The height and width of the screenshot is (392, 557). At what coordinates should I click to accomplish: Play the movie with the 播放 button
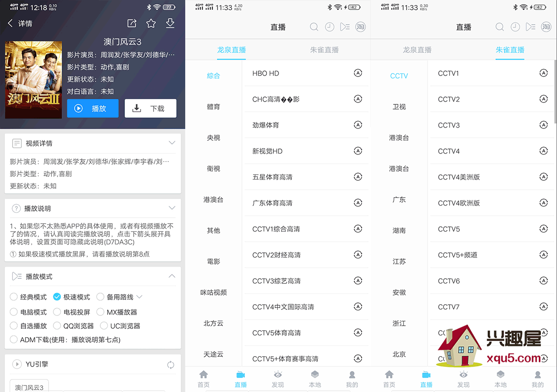pos(93,108)
